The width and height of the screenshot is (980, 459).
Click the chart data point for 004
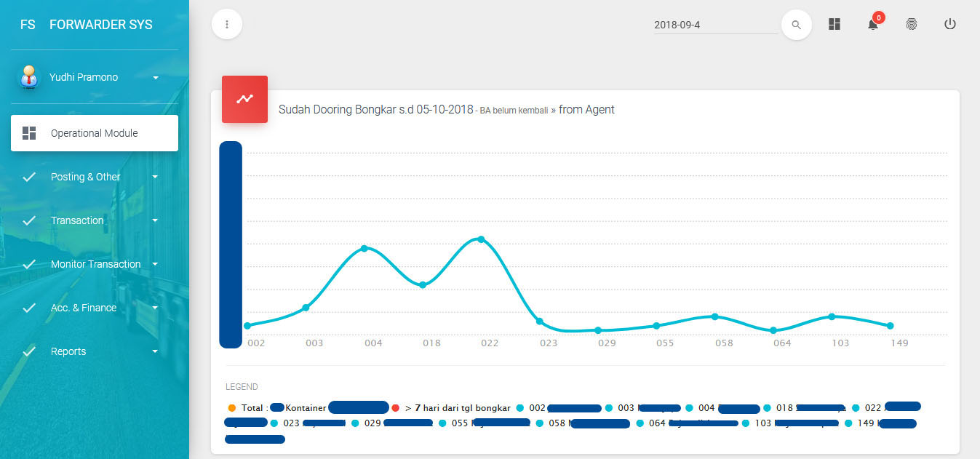[x=364, y=248]
